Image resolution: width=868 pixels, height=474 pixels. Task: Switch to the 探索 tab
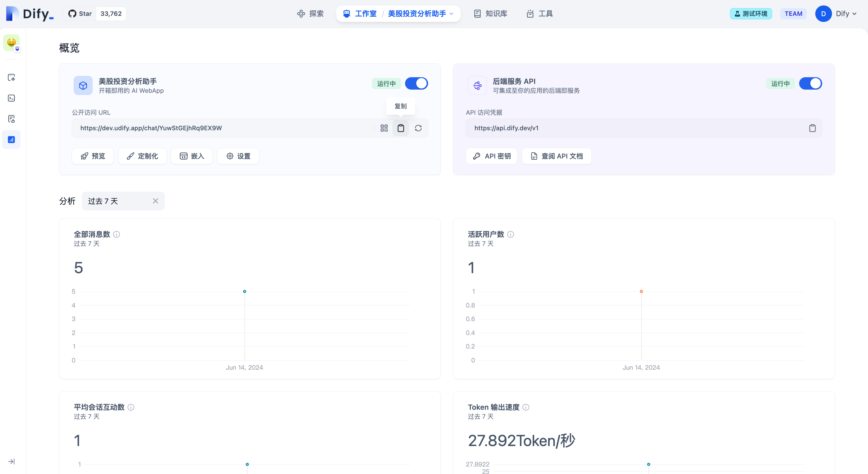(x=310, y=14)
